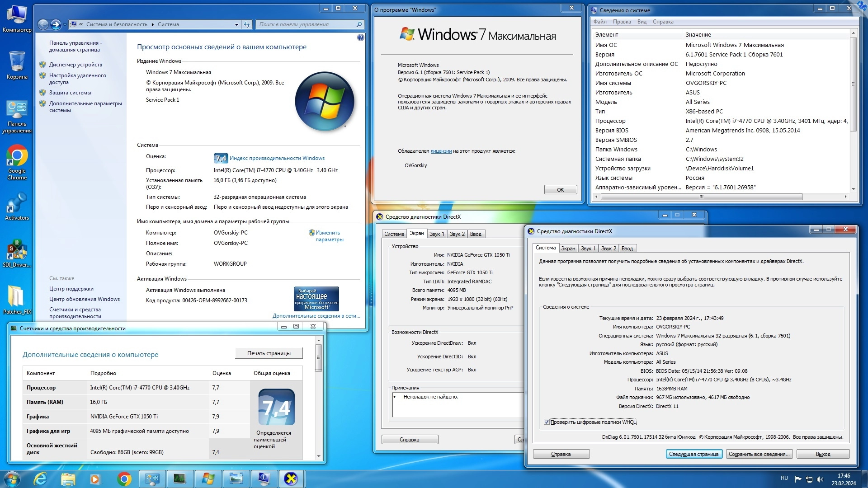
Task: Click the 'Следующая страница' button
Action: click(x=693, y=454)
